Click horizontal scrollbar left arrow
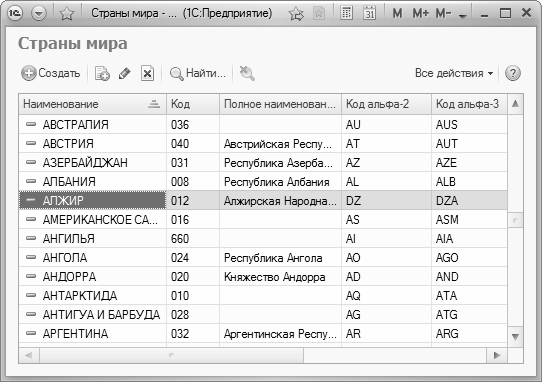The image size is (542, 382). tap(29, 355)
